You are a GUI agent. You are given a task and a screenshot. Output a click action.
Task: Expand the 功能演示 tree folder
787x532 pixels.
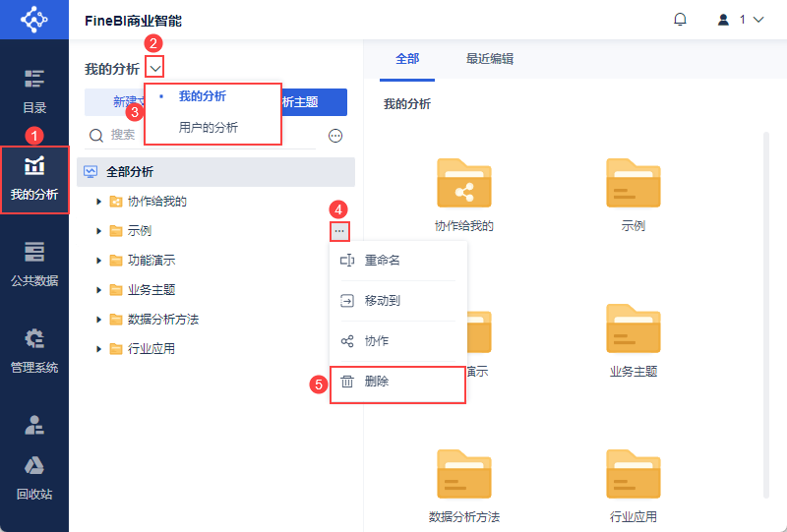tap(99, 261)
